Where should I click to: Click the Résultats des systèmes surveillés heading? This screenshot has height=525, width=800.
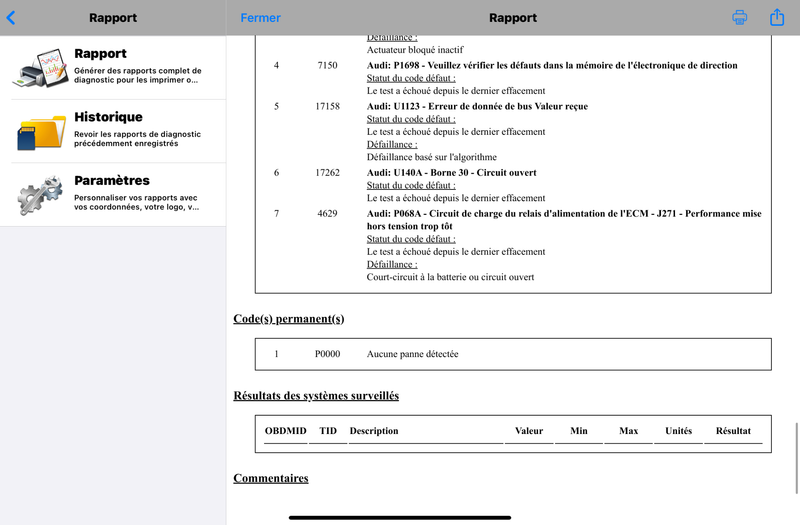coord(316,396)
